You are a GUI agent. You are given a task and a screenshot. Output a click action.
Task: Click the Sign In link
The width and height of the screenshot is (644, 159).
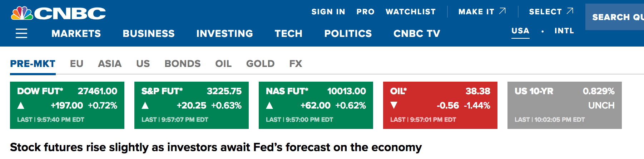coord(328,12)
